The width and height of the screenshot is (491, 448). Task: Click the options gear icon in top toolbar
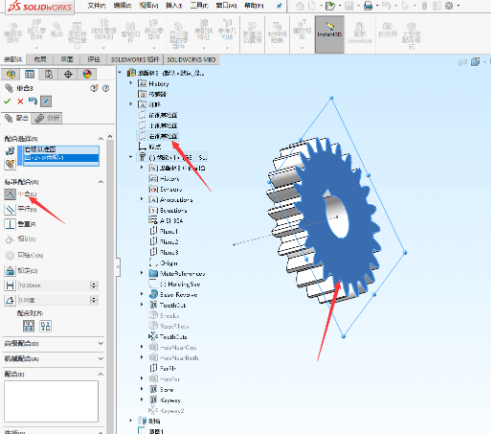[x=449, y=6]
